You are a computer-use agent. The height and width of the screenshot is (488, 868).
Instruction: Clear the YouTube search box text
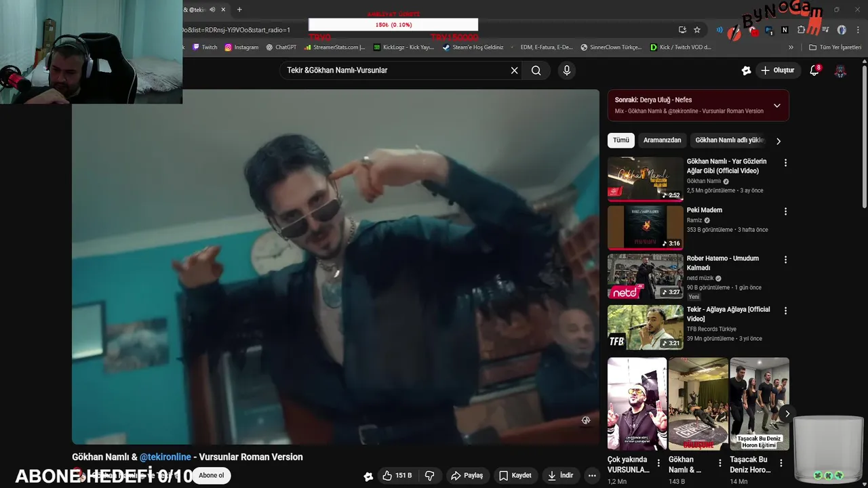point(514,70)
